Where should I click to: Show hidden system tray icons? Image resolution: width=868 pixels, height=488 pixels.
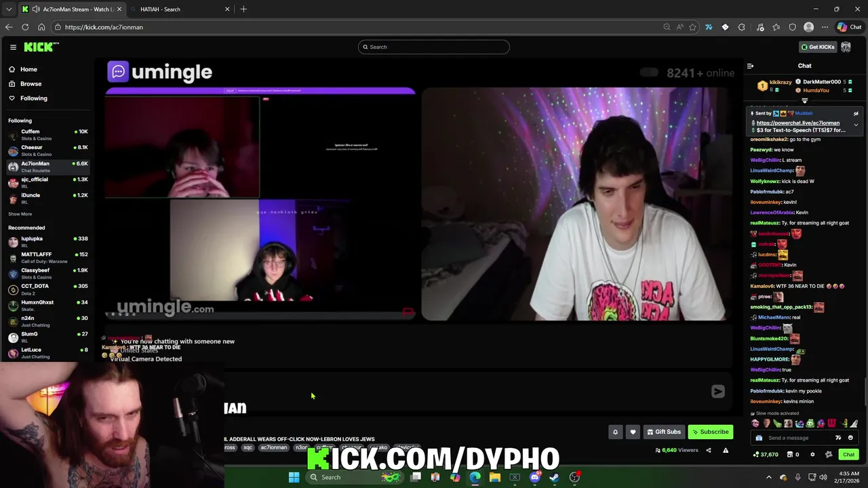pyautogui.click(x=768, y=477)
